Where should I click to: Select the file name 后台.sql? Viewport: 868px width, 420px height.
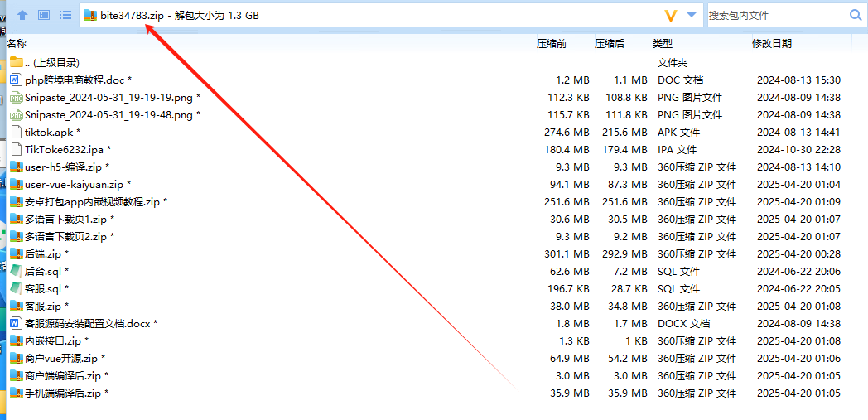point(43,271)
